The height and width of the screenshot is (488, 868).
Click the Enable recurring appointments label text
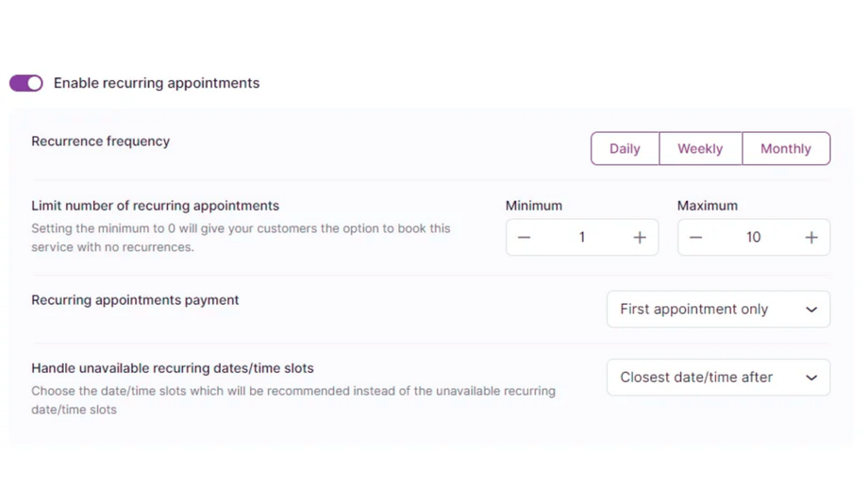[x=157, y=83]
